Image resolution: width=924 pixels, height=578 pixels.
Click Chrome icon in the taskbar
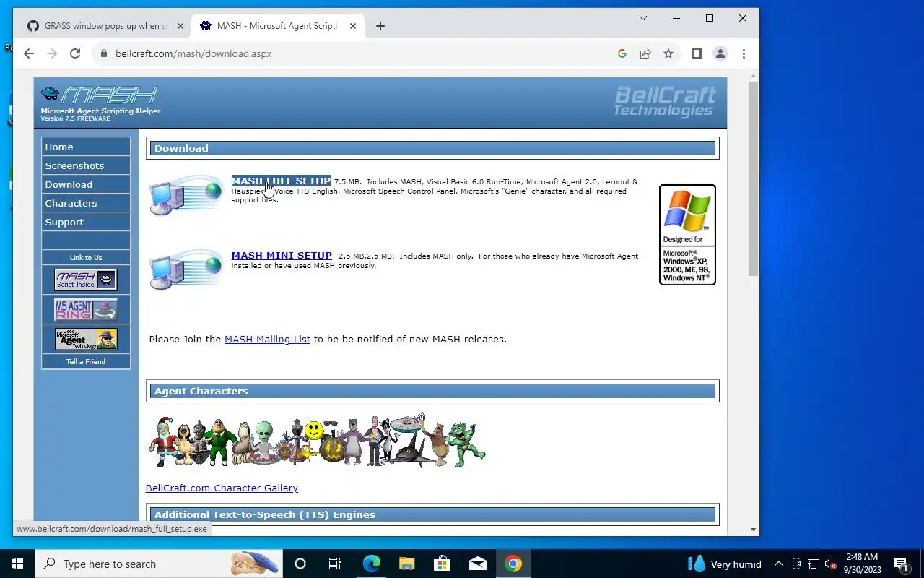[x=513, y=564]
